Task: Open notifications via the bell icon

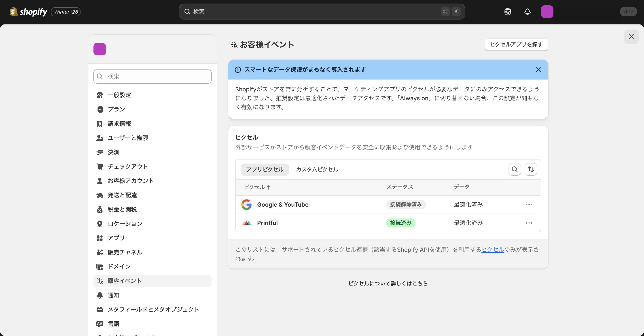Action: [527, 11]
